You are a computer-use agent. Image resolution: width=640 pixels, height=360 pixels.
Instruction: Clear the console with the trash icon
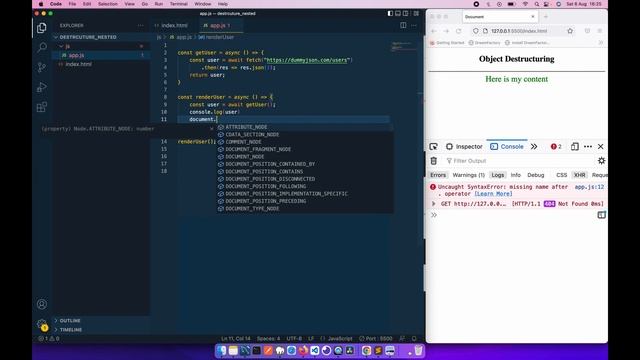(x=433, y=161)
